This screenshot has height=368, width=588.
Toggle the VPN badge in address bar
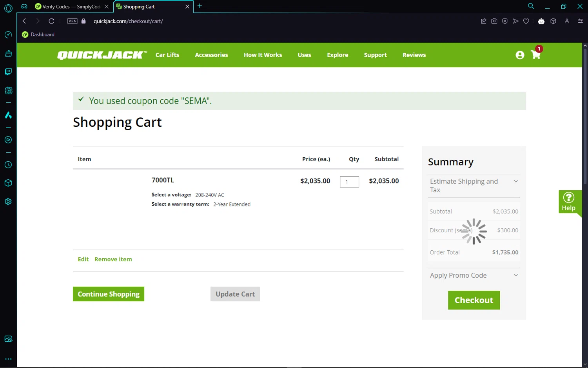pos(73,21)
